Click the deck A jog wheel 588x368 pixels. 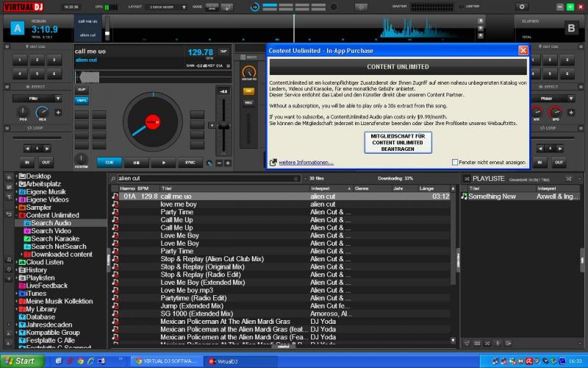153,122
